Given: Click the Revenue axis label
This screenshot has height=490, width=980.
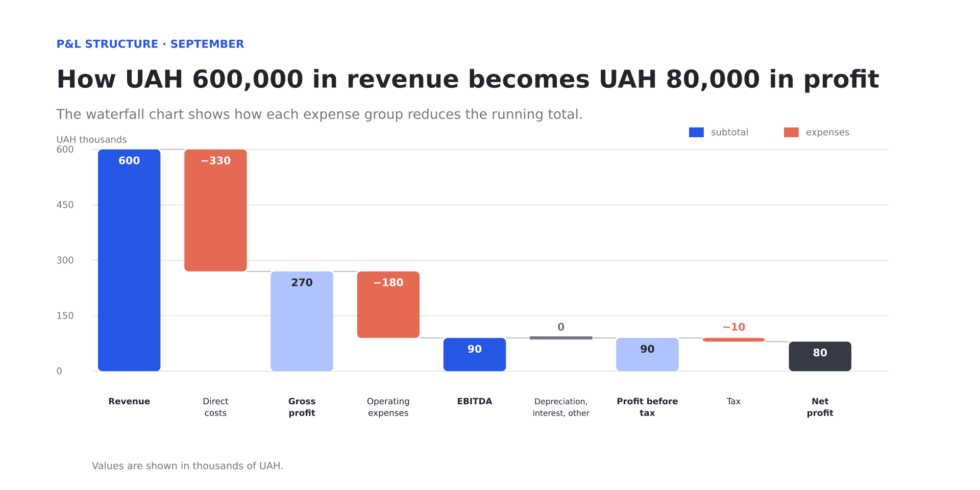Looking at the screenshot, I should [129, 401].
